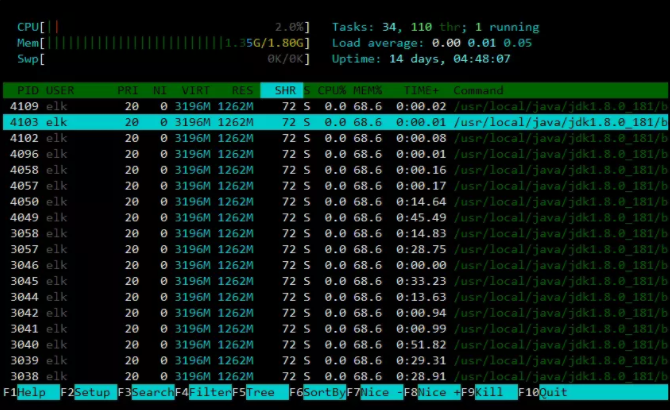The width and height of the screenshot is (670, 410).
Task: Sort by CPU% column header
Action: [332, 91]
